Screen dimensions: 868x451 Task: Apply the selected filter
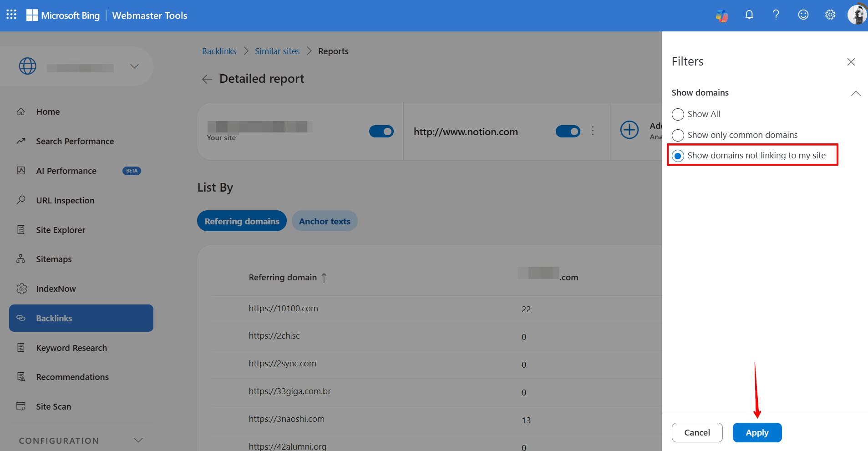click(757, 432)
